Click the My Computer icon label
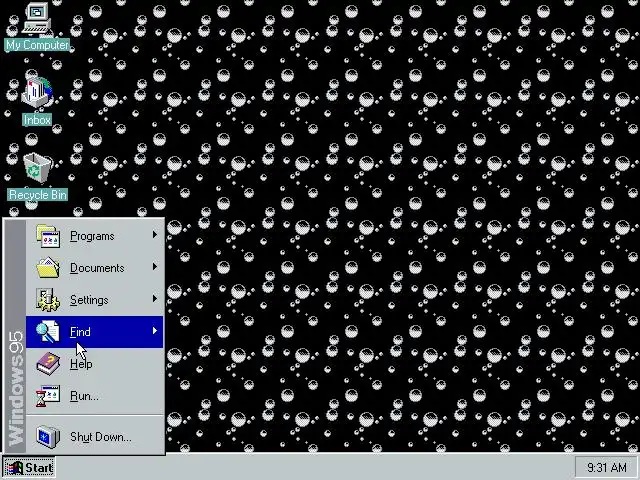Screen dimensions: 640x480 [x=37, y=45]
